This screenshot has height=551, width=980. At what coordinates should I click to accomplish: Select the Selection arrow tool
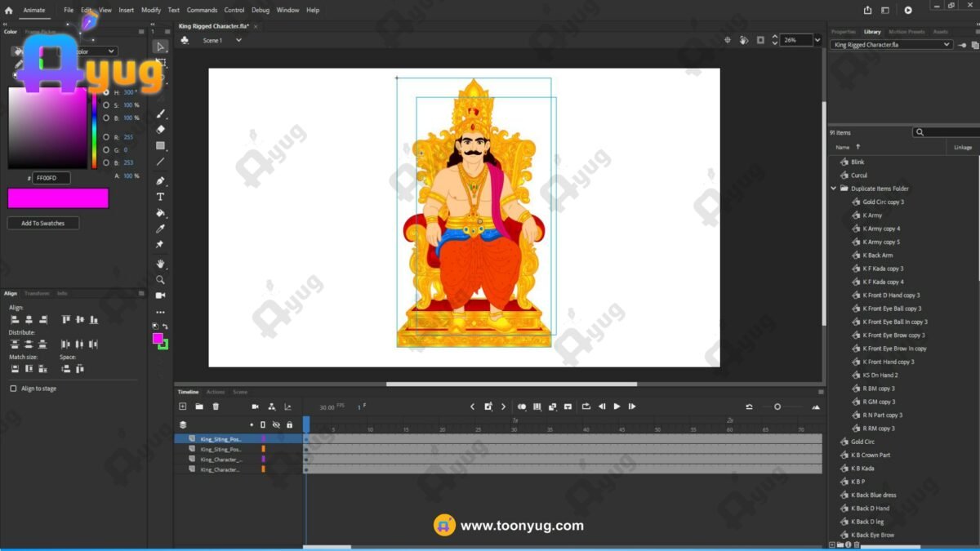pyautogui.click(x=161, y=47)
